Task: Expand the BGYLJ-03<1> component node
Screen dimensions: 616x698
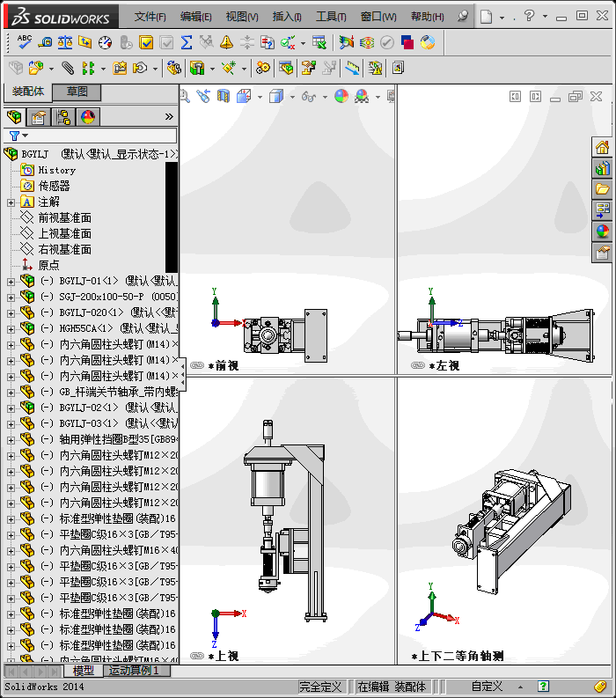Action: (11, 424)
